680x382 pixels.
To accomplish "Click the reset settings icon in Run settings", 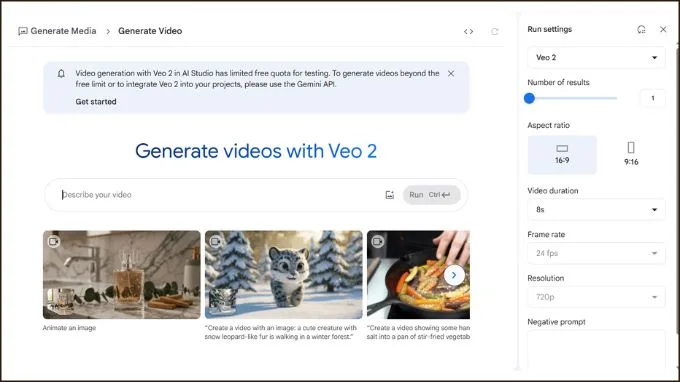I will click(x=641, y=29).
